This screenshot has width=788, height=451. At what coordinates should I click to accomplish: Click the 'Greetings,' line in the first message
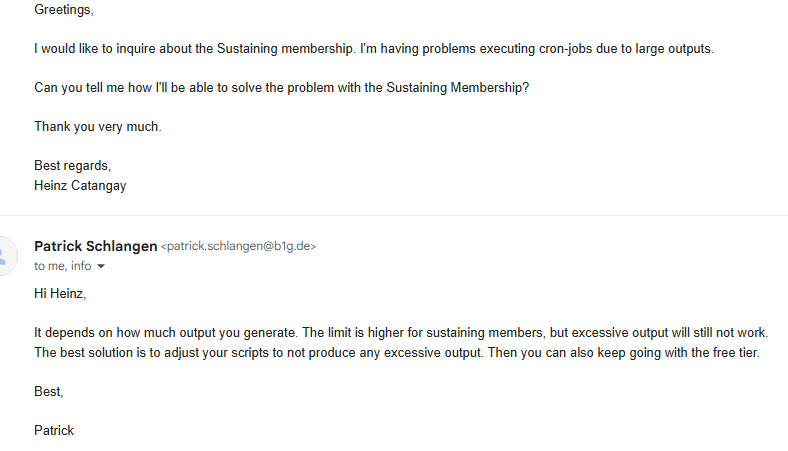click(x=64, y=10)
